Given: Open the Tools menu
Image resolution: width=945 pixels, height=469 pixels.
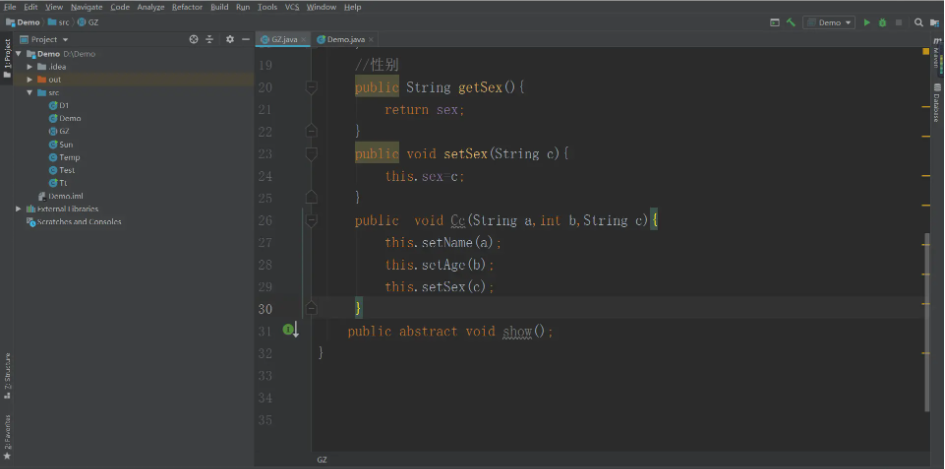Looking at the screenshot, I should pyautogui.click(x=267, y=7).
